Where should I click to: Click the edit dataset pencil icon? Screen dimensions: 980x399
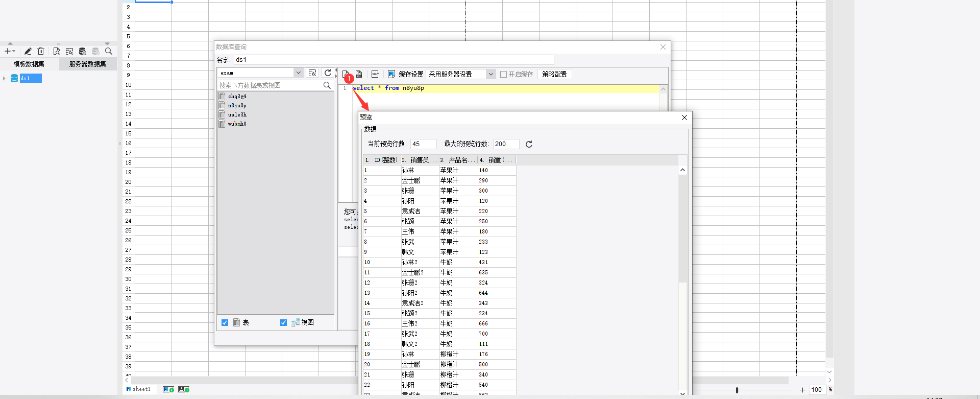click(28, 51)
